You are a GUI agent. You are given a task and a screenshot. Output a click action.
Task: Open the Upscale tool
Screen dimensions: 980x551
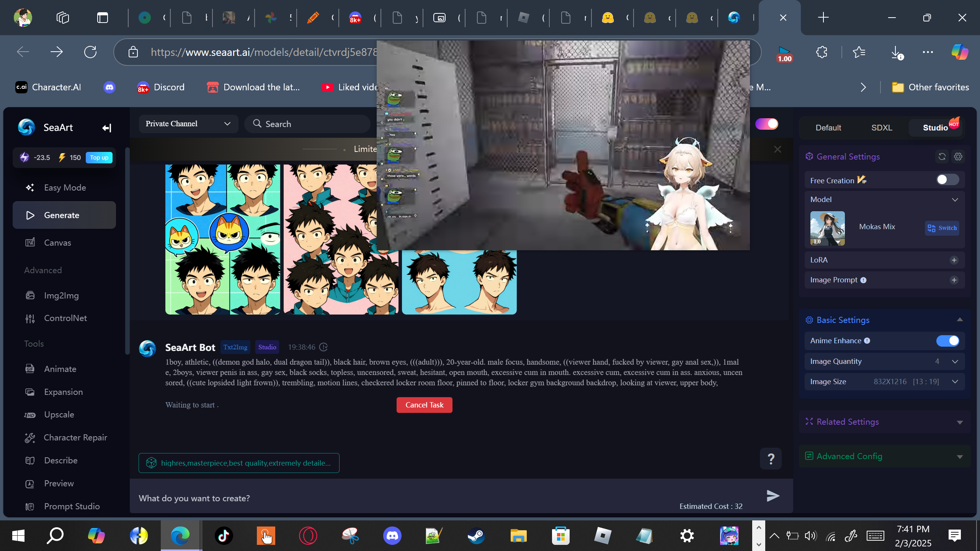64,414
